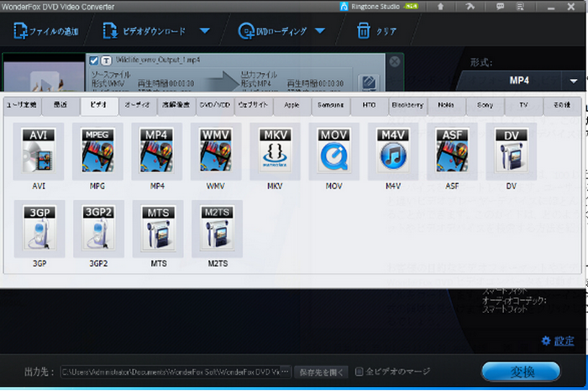The image size is (588, 391).
Task: Toggle the Wildlife_wmv_Output_1.mp4 checkbox
Action: point(94,61)
